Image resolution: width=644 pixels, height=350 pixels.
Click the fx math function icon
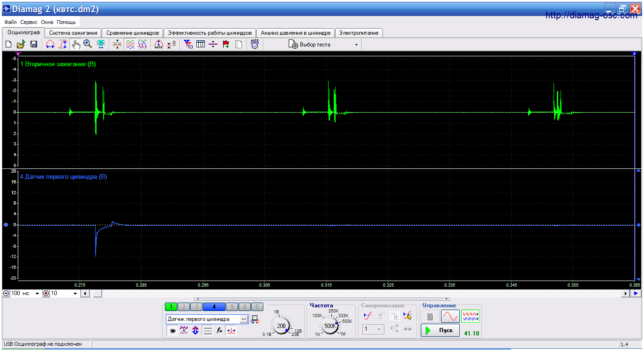tap(219, 330)
